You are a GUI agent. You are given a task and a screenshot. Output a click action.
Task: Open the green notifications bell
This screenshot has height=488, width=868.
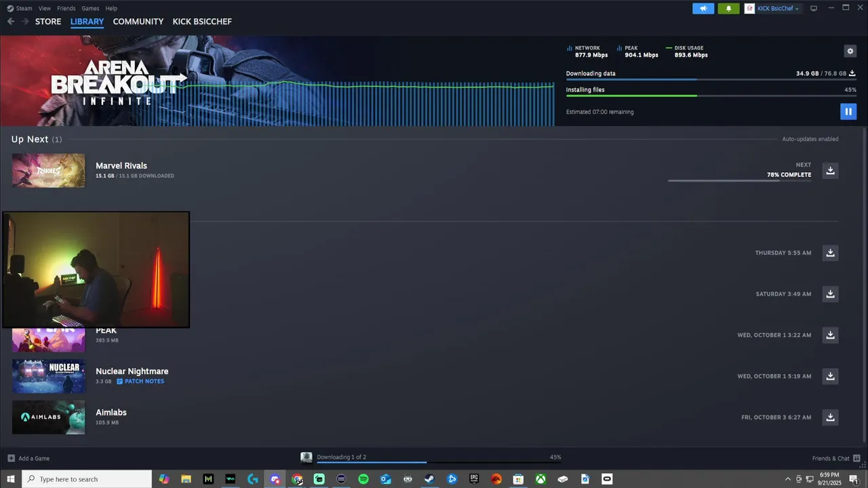point(728,8)
